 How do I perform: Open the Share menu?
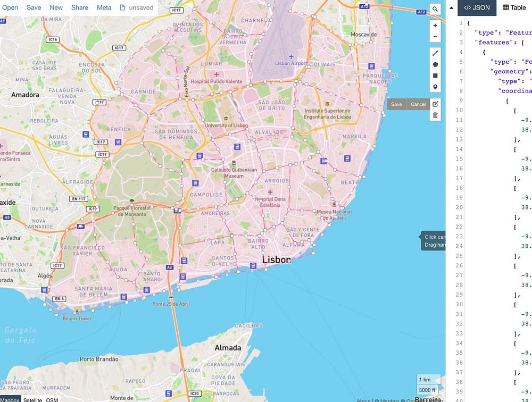[x=80, y=7]
